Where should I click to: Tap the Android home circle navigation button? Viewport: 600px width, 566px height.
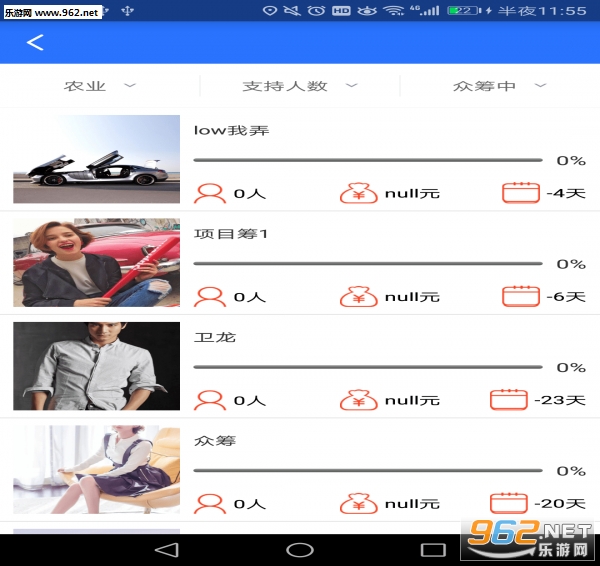300,550
